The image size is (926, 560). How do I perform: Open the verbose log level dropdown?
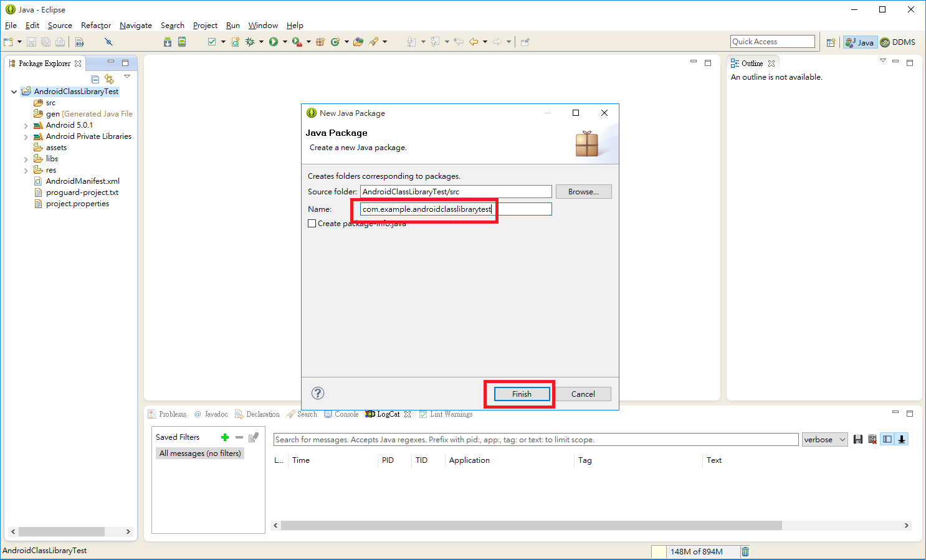[824, 440]
